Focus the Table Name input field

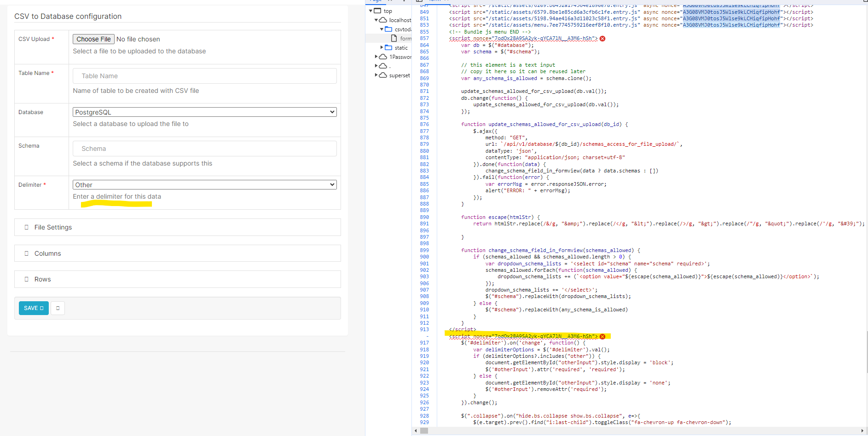[205, 76]
